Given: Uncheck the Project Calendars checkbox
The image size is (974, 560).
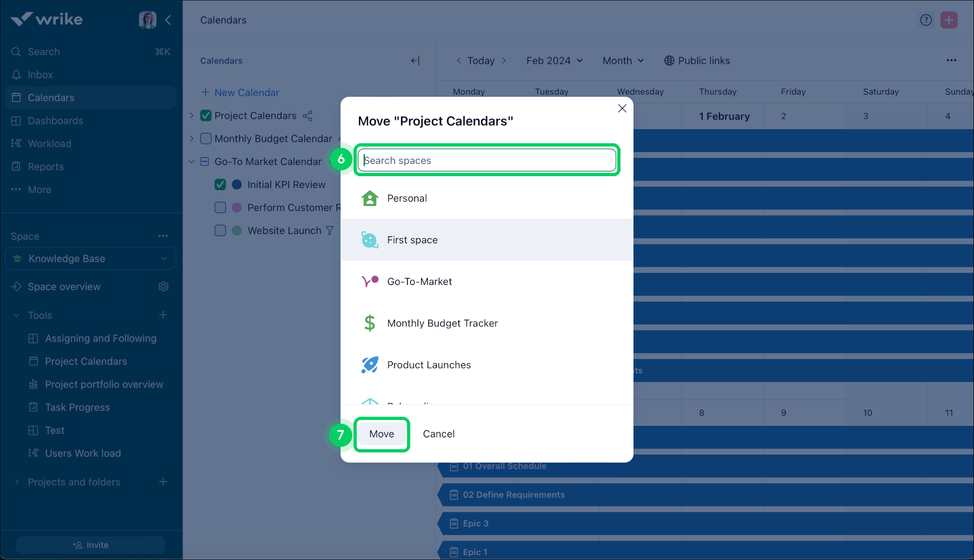Looking at the screenshot, I should coord(205,115).
